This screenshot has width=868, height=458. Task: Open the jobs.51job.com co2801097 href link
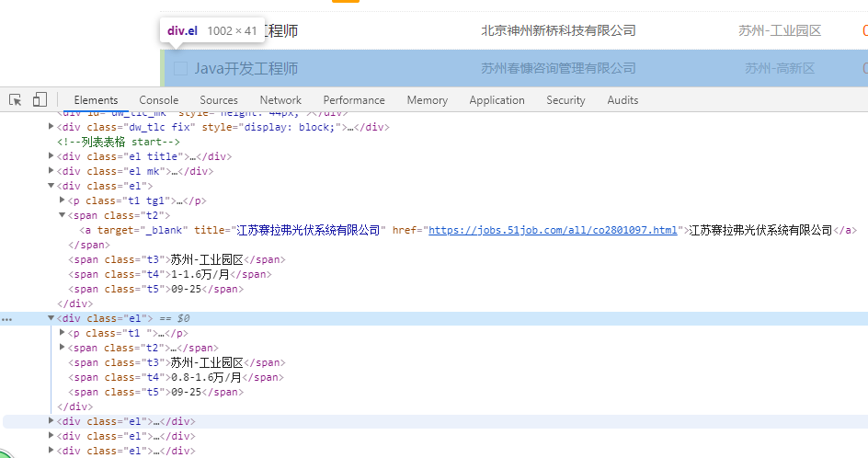[553, 230]
